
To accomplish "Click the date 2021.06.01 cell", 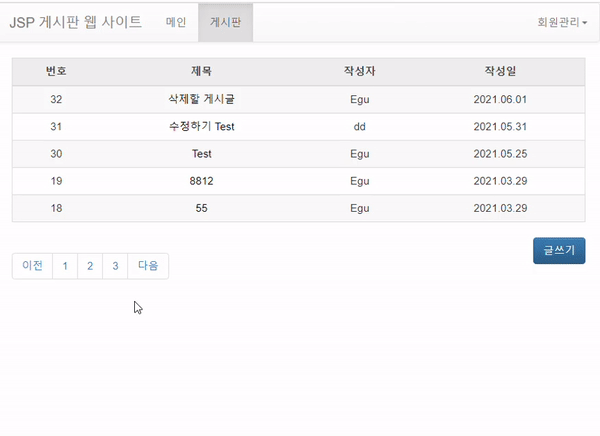I will pos(501,100).
